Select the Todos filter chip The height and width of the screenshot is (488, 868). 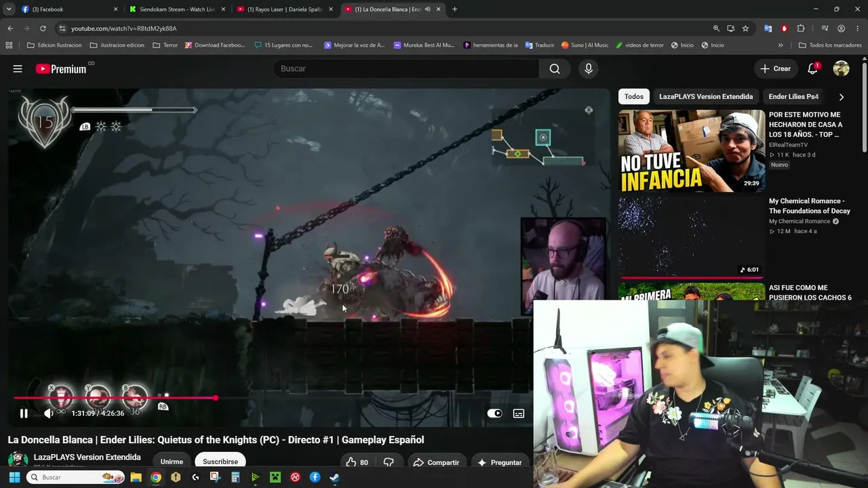pos(634,97)
